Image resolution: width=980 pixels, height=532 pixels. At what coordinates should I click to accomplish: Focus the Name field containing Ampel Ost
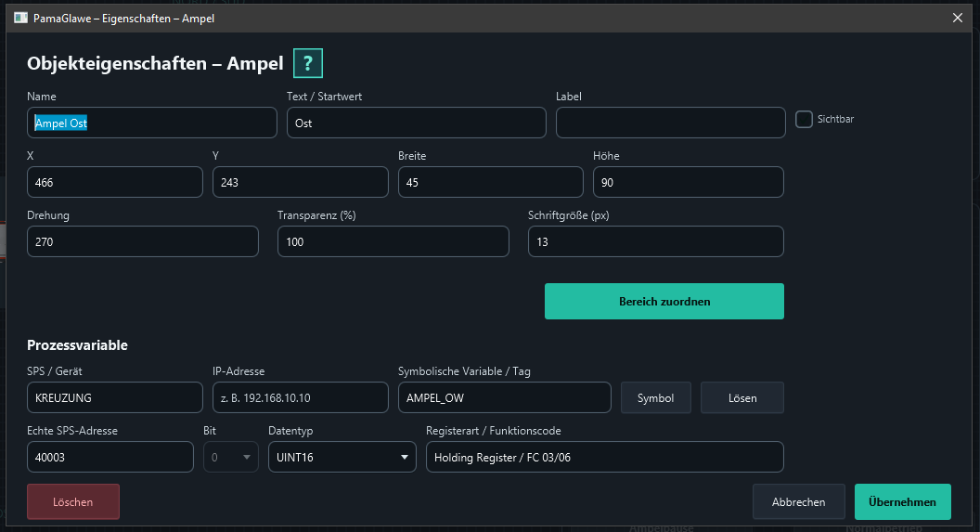click(x=152, y=123)
